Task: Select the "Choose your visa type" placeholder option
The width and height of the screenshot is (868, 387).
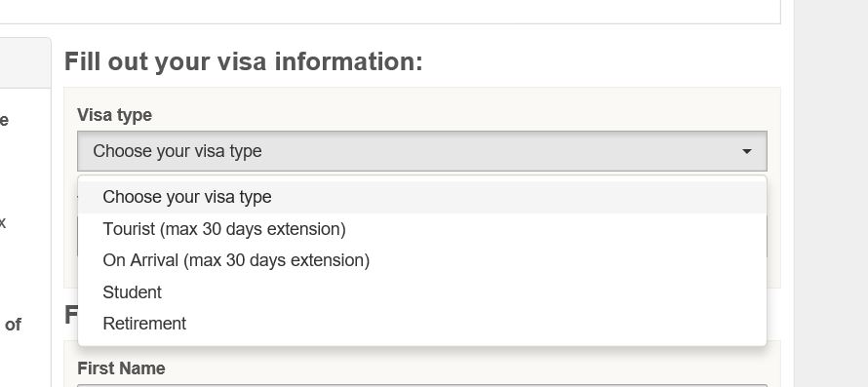Action: coord(422,197)
